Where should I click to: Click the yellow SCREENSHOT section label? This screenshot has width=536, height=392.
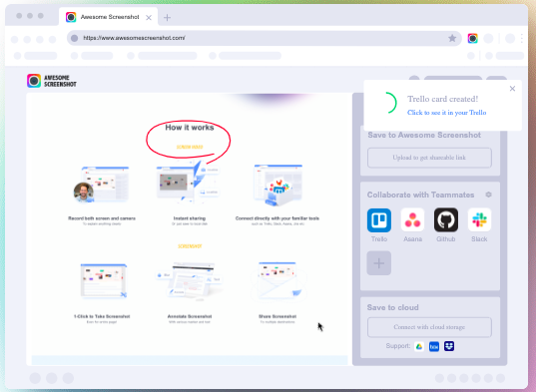[190, 246]
